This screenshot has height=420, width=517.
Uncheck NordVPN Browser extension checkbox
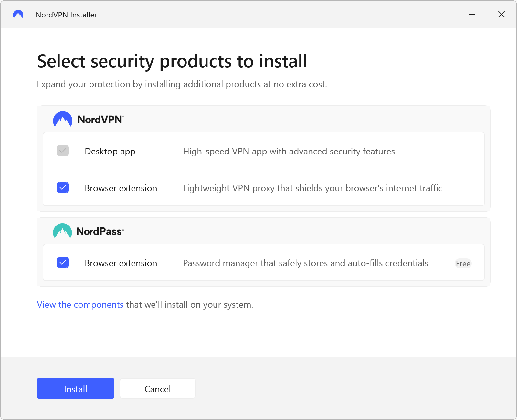point(63,187)
